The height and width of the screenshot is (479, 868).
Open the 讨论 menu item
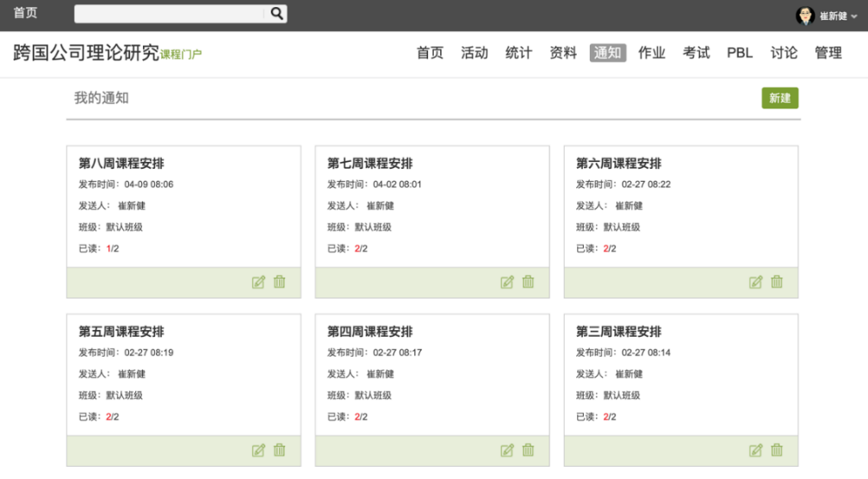point(784,53)
